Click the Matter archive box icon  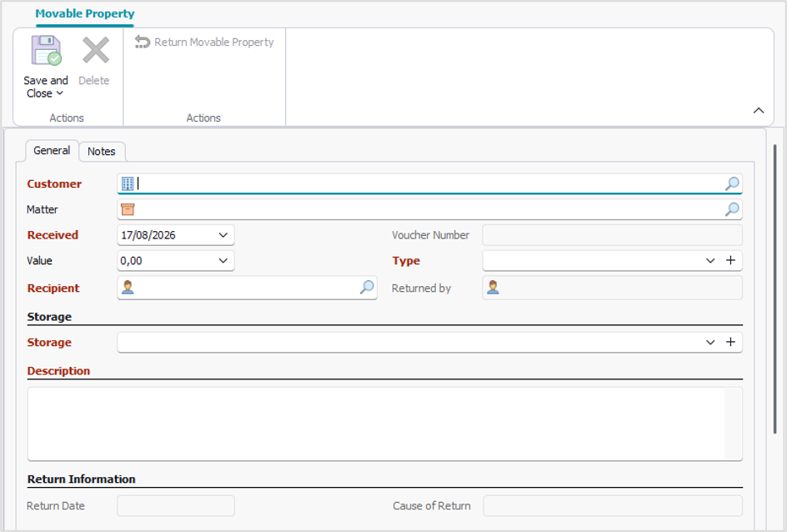coord(128,209)
